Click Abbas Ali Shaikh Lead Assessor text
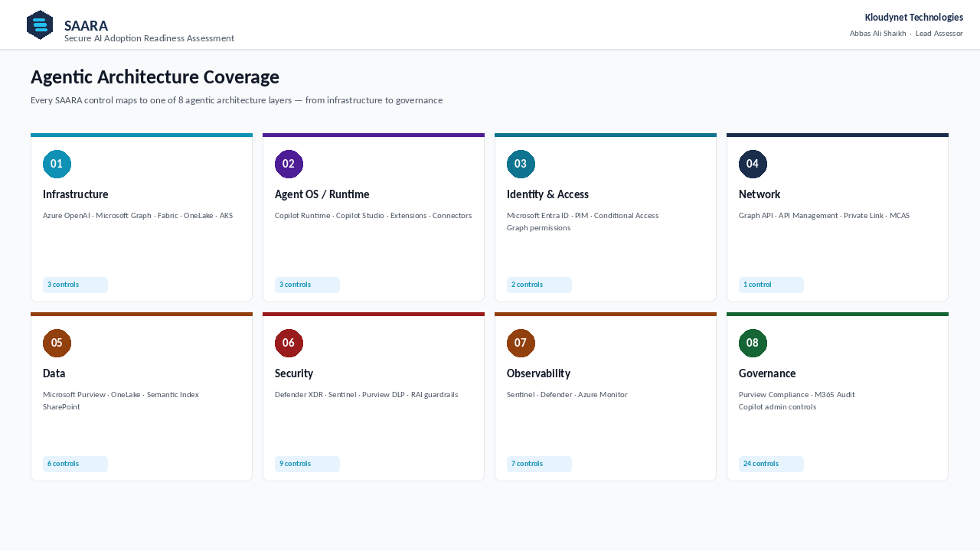Image resolution: width=980 pixels, height=551 pixels. tap(906, 34)
